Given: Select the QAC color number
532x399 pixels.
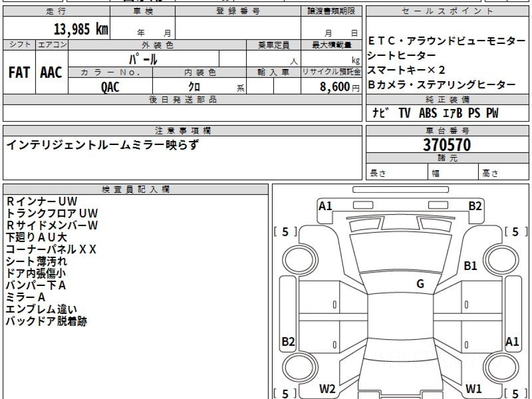Looking at the screenshot, I should 110,87.
